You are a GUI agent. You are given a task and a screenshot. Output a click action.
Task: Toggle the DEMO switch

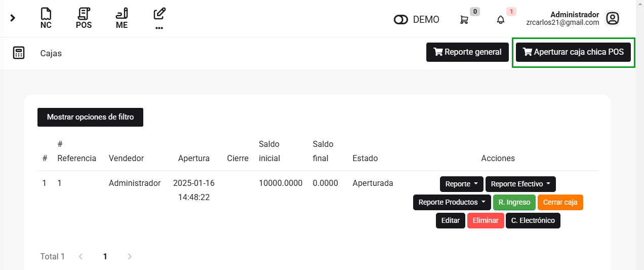click(x=401, y=20)
